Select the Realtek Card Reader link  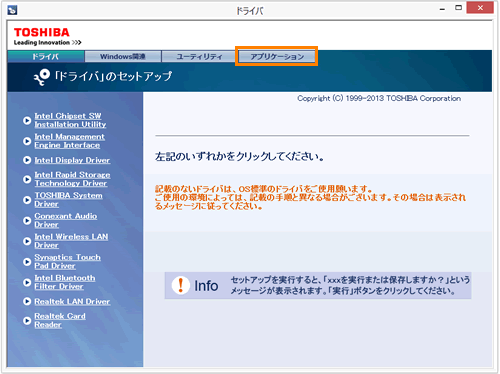tap(60, 320)
